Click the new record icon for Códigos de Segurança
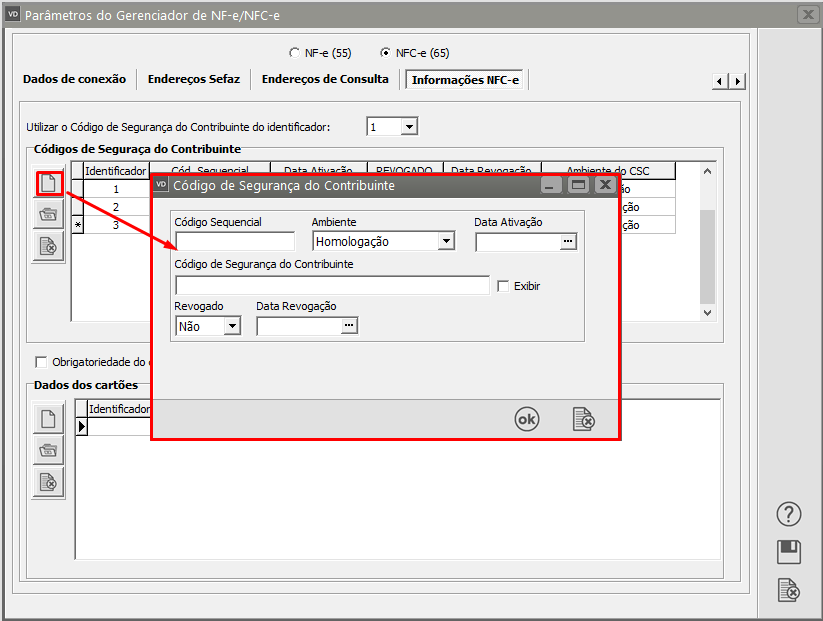The height and width of the screenshot is (621, 823). tap(48, 184)
